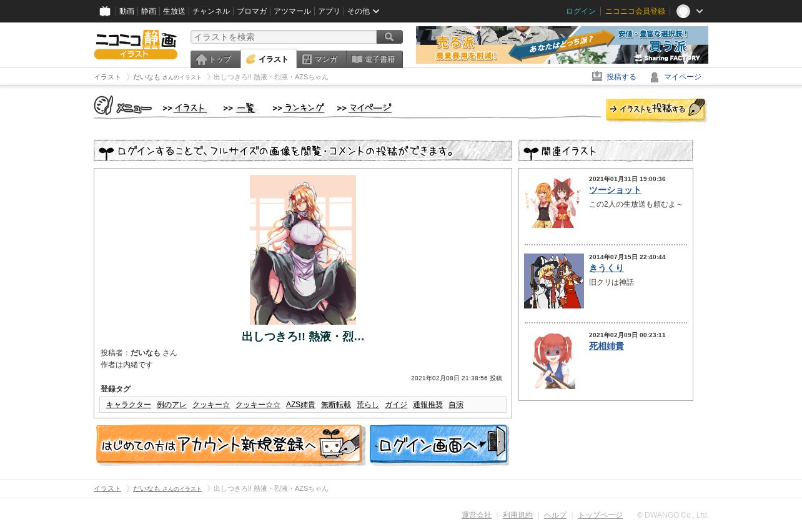
Task: Select the クッキー☆ tag
Action: [x=211, y=405]
